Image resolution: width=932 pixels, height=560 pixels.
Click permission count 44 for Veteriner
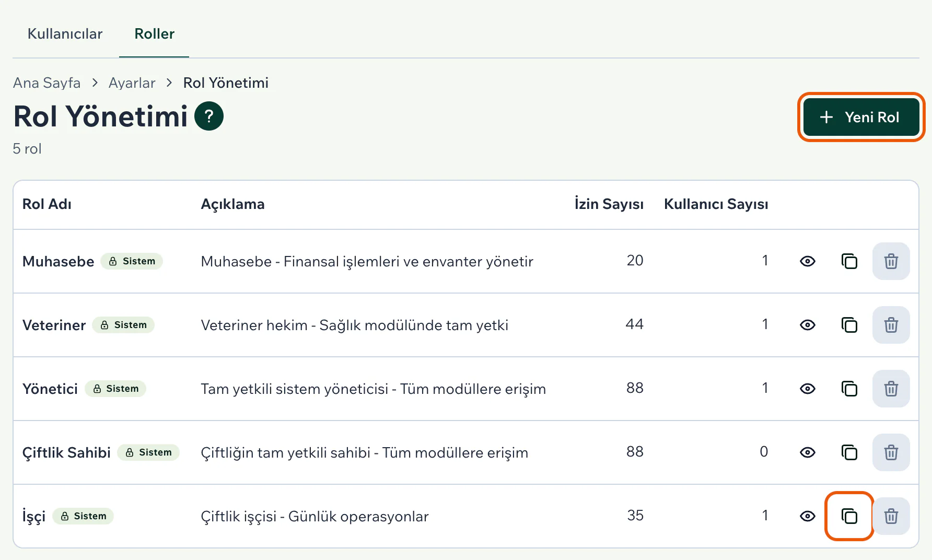point(634,324)
